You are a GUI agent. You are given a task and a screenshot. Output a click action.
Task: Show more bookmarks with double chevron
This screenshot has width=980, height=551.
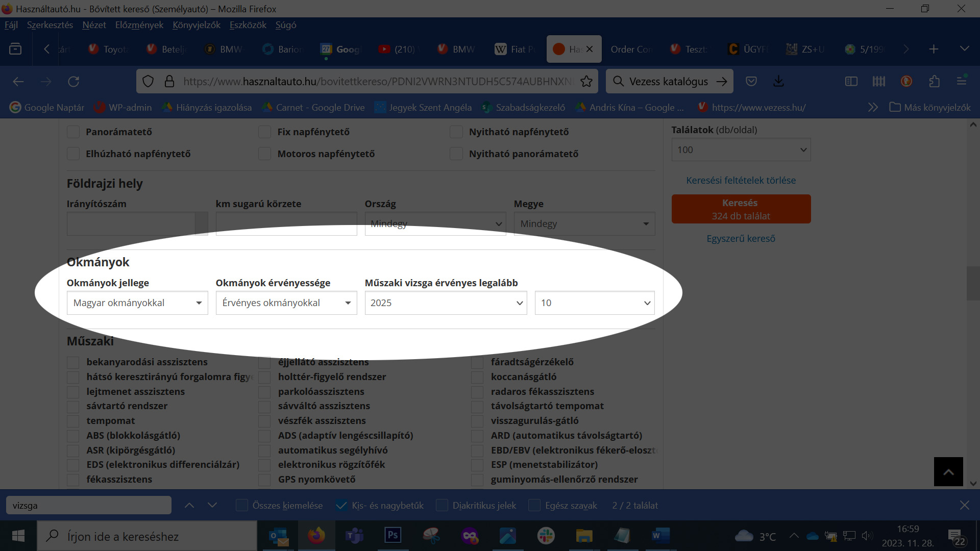click(873, 107)
